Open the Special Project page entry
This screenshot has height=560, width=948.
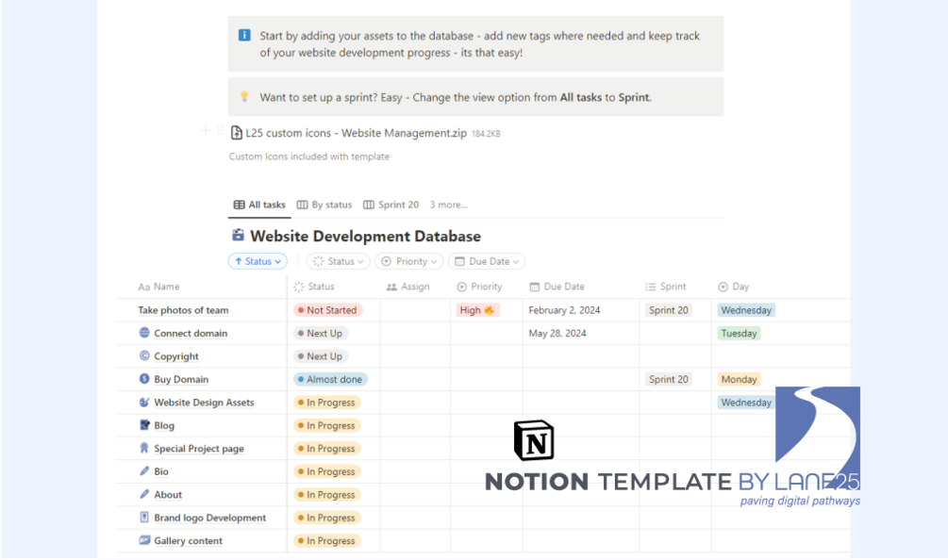(199, 448)
